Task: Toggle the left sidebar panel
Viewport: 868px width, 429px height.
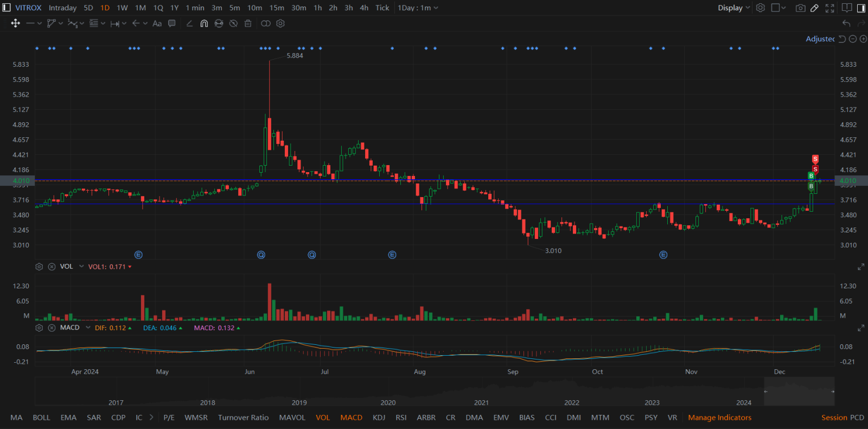Action: [x=7, y=8]
